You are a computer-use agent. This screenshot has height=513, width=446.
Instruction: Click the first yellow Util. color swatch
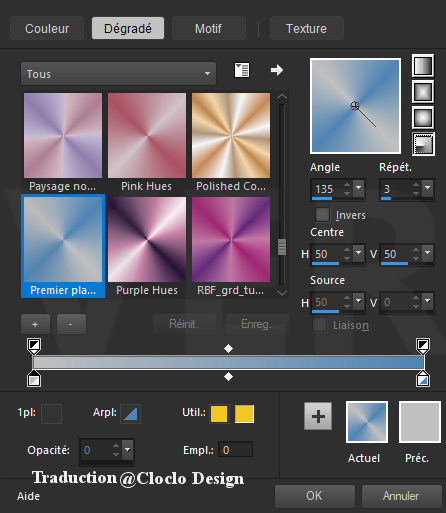(x=219, y=414)
